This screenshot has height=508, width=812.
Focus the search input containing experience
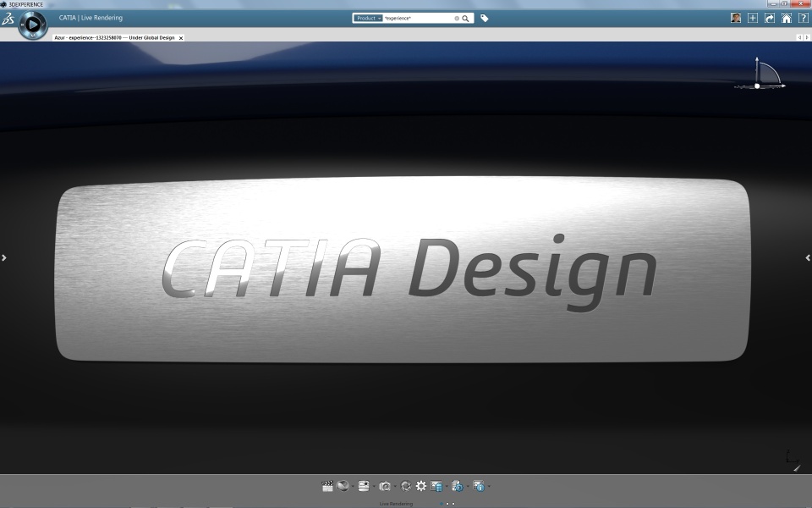click(417, 18)
